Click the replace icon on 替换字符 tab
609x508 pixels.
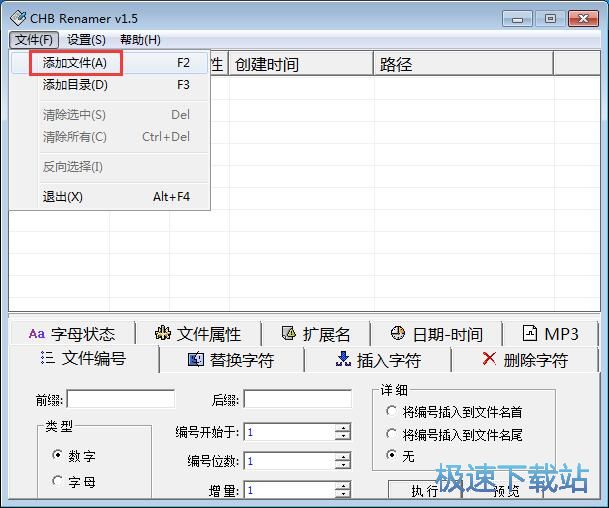point(196,360)
